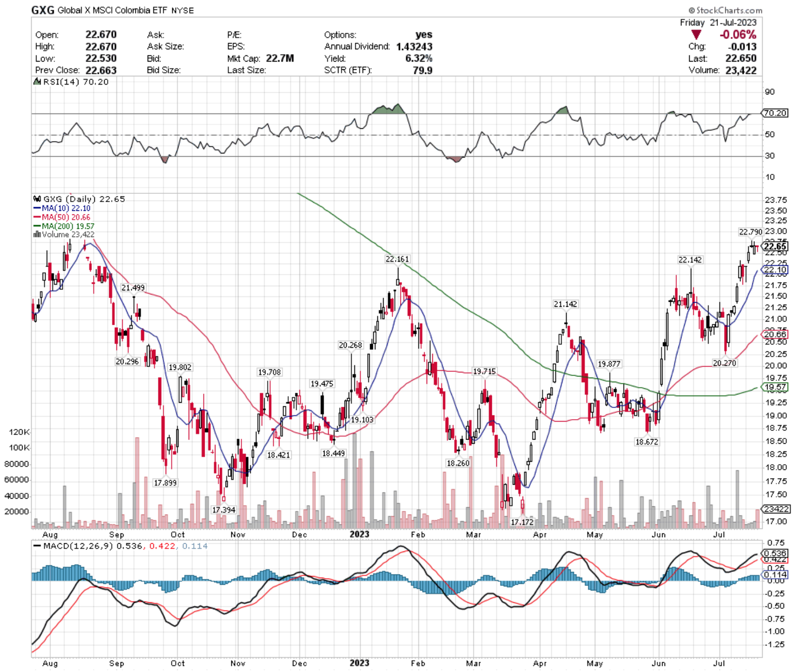This screenshot has height=672, width=801.
Task: Click the 21.499 price label
Action: click(x=133, y=288)
